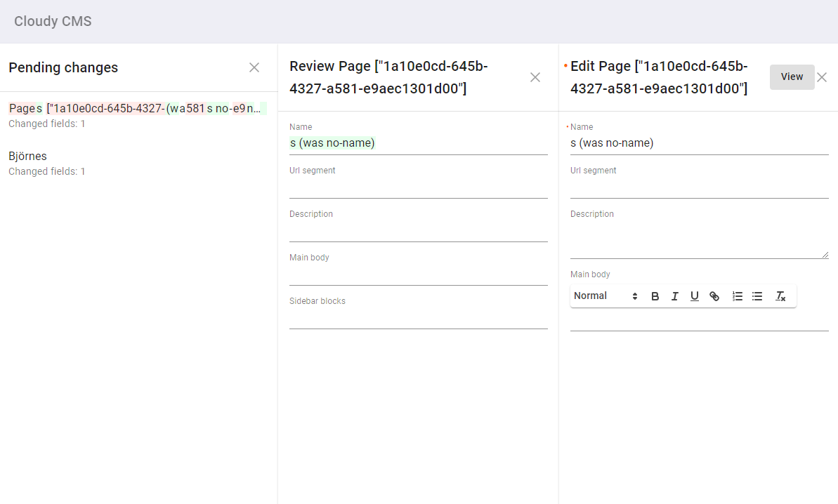Toggle italic formatting in the editor toolbar

674,296
